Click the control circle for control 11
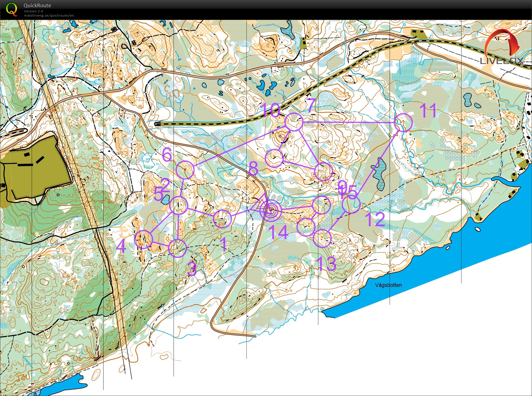This screenshot has width=532, height=396. (x=403, y=123)
